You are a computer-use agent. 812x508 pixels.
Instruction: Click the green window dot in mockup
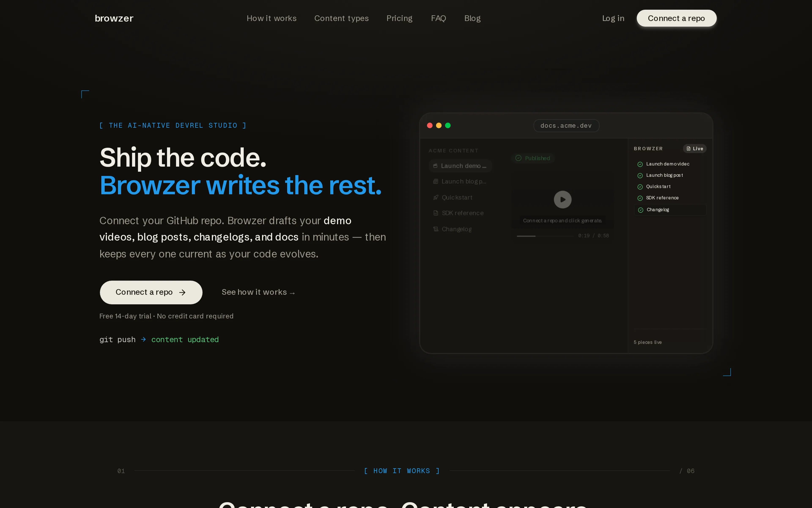tap(448, 125)
